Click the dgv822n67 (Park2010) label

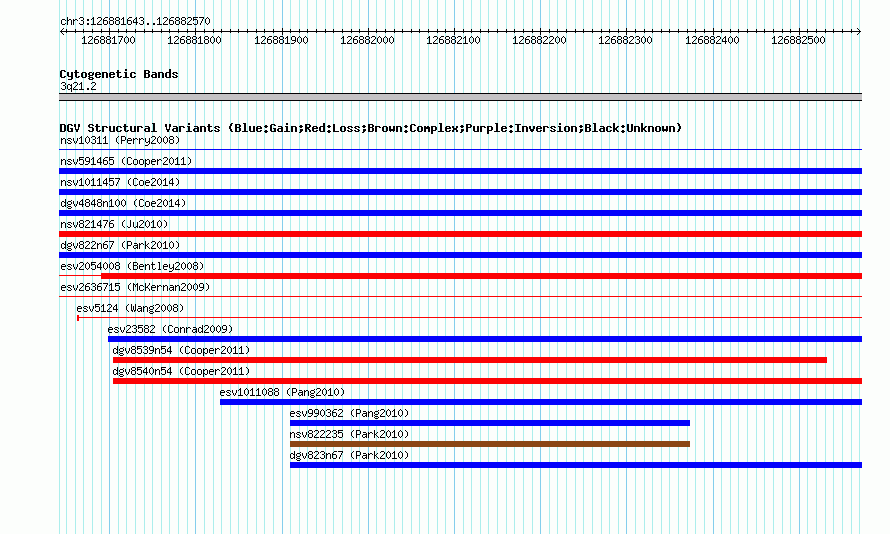120,245
